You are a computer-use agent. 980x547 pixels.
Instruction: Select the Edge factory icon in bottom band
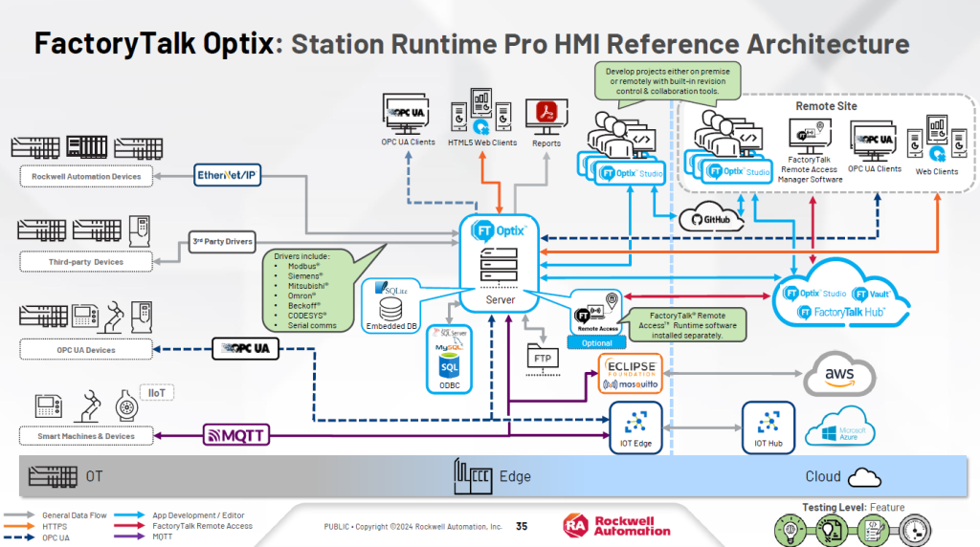[473, 476]
